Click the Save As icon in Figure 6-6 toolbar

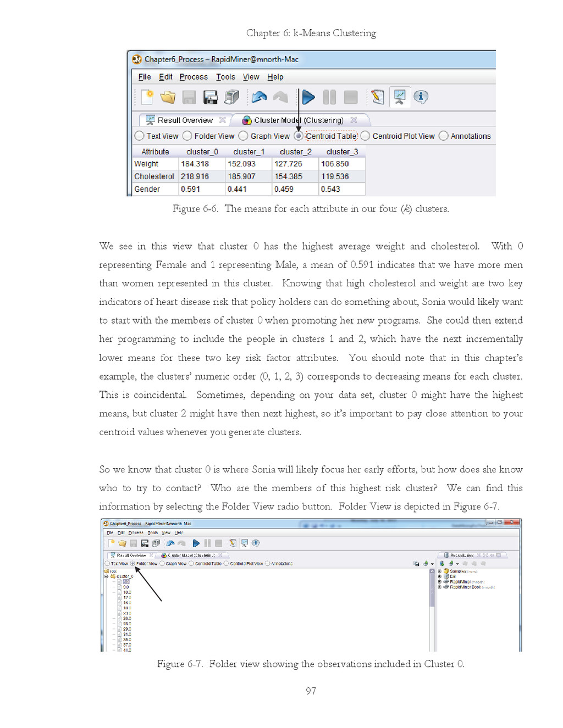(x=211, y=97)
